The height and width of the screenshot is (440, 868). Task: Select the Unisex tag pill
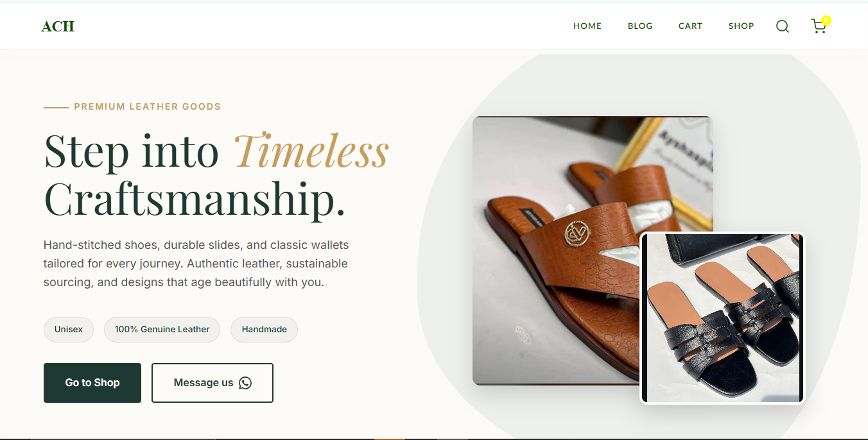pyautogui.click(x=69, y=329)
